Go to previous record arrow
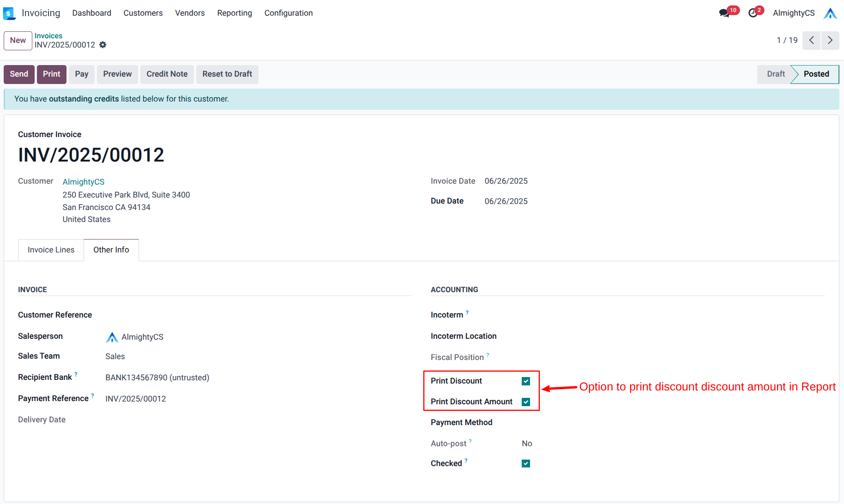 [x=811, y=40]
